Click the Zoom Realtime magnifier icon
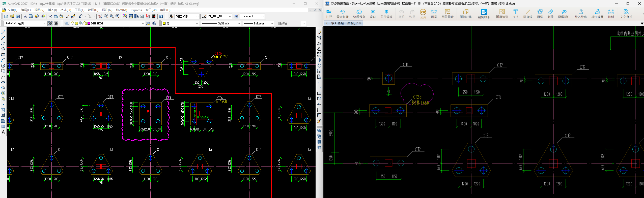The height and width of the screenshot is (198, 644). tap(106, 16)
